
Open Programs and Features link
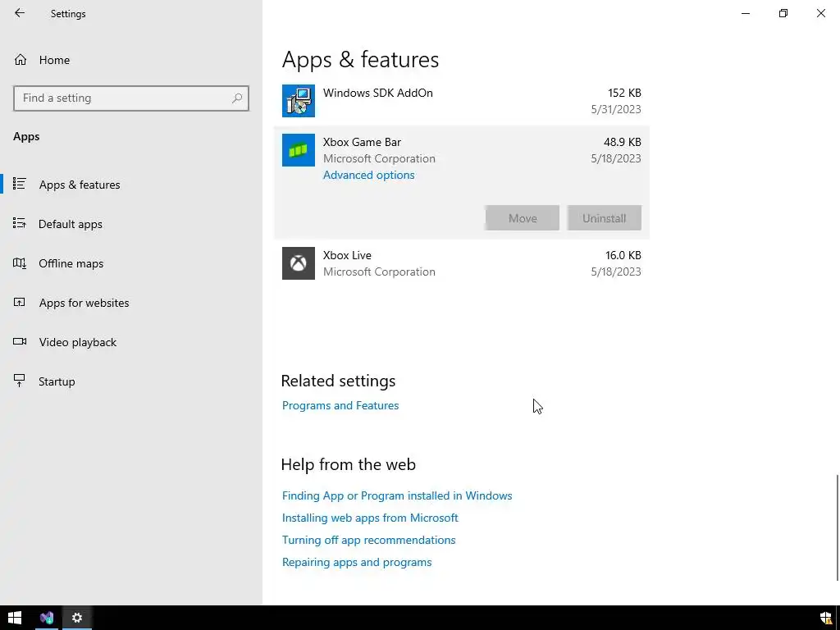[340, 405]
